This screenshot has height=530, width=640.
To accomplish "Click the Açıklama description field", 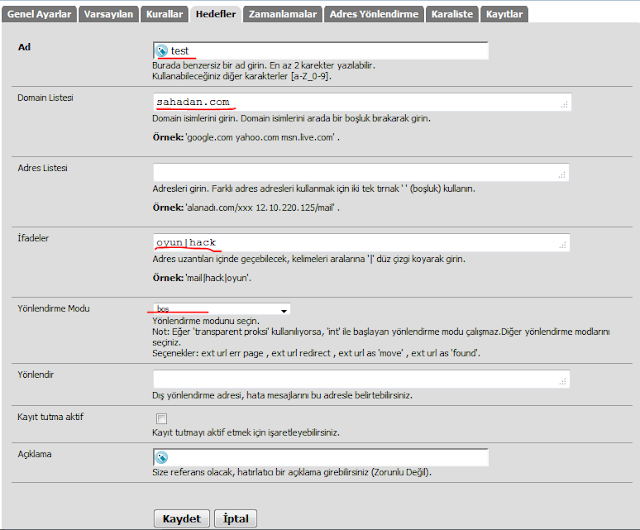I will pos(320,457).
